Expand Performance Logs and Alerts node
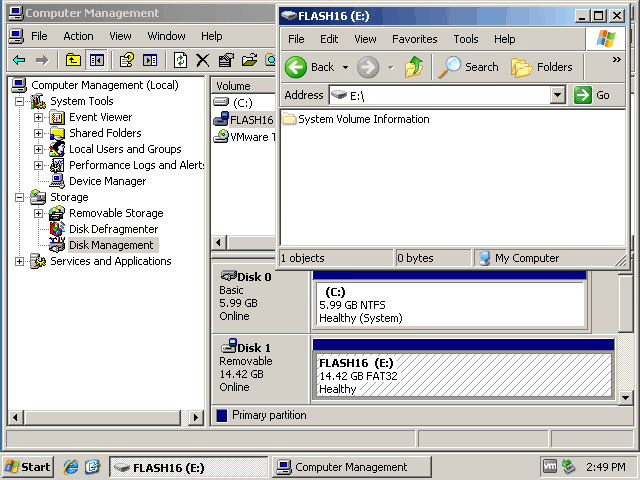The height and width of the screenshot is (480, 640). (38, 165)
